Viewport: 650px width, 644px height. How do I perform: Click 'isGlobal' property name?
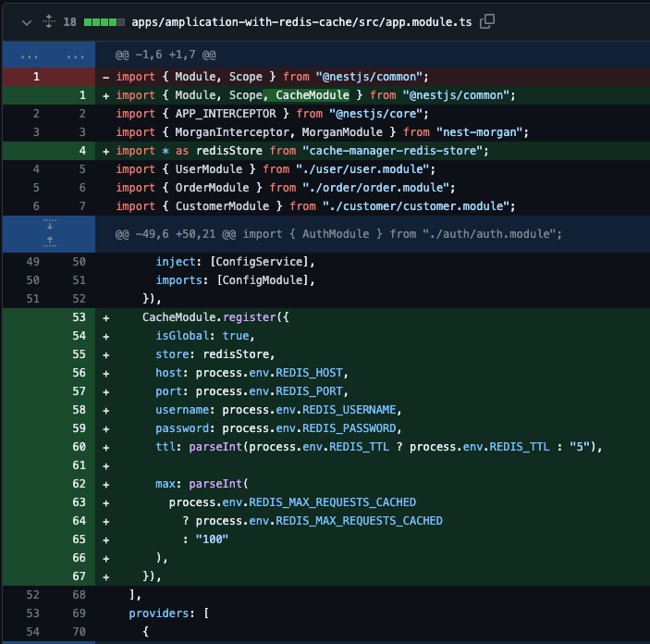(182, 336)
